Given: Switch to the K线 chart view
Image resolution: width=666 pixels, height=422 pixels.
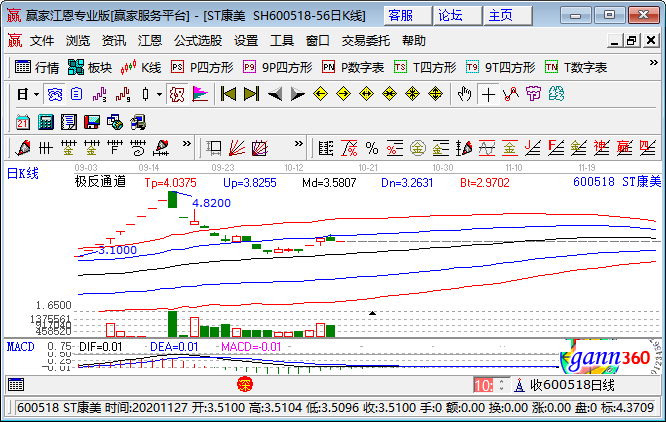Looking at the screenshot, I should (141, 68).
